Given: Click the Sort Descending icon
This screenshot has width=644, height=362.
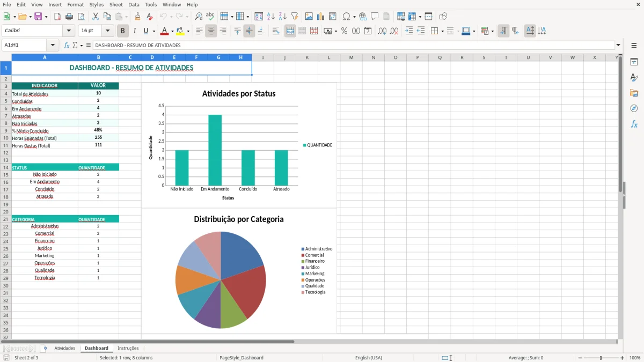Looking at the screenshot, I should [x=283, y=17].
